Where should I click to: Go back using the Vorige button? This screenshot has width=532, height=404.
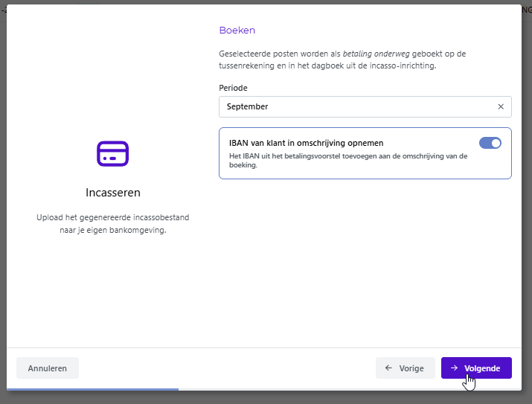(x=405, y=368)
